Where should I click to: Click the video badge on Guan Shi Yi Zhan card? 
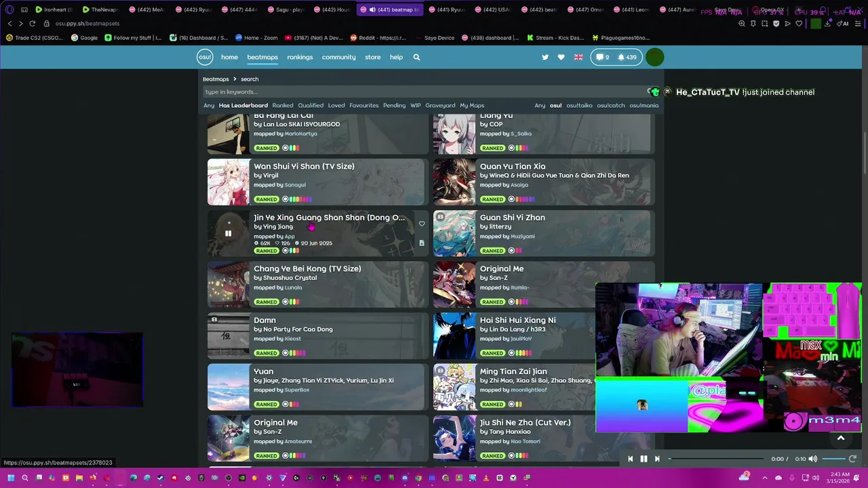tap(440, 218)
